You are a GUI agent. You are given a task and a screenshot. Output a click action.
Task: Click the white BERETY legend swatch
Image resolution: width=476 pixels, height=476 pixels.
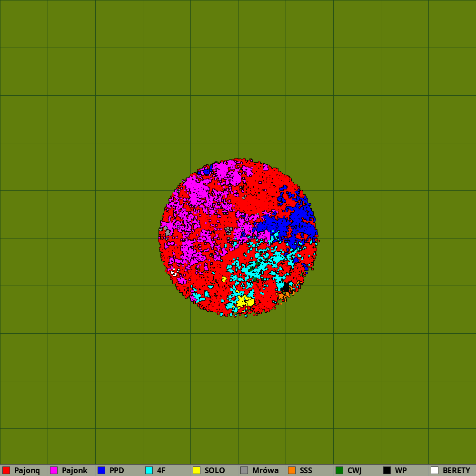click(435, 470)
